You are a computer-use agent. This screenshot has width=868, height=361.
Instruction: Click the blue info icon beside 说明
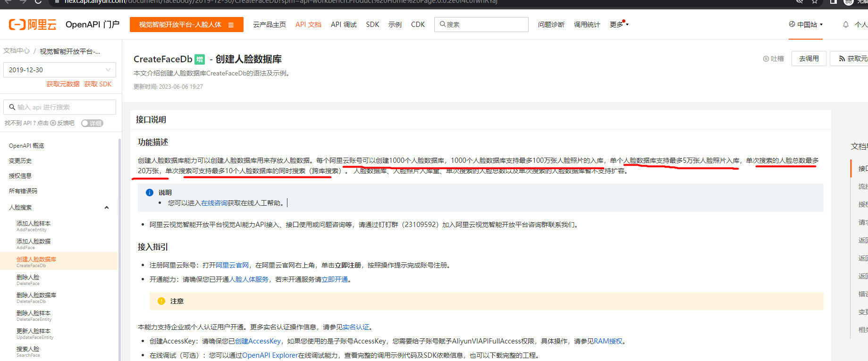[150, 193]
